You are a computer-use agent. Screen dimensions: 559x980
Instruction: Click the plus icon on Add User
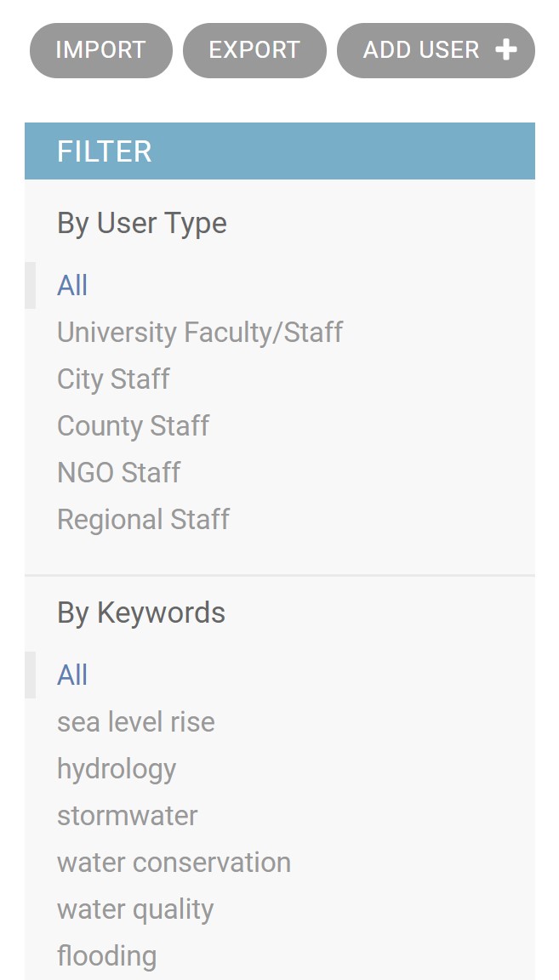click(506, 50)
